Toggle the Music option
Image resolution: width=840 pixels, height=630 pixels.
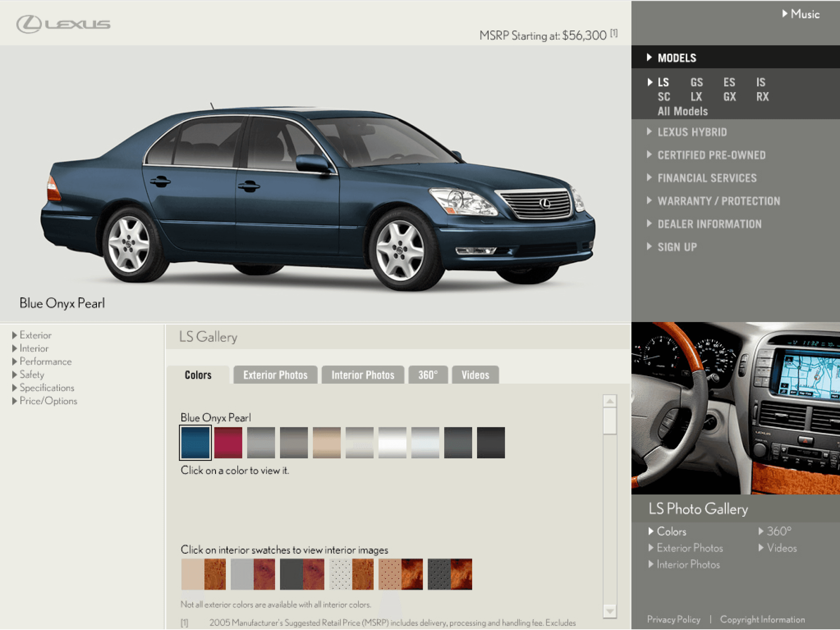tap(804, 14)
